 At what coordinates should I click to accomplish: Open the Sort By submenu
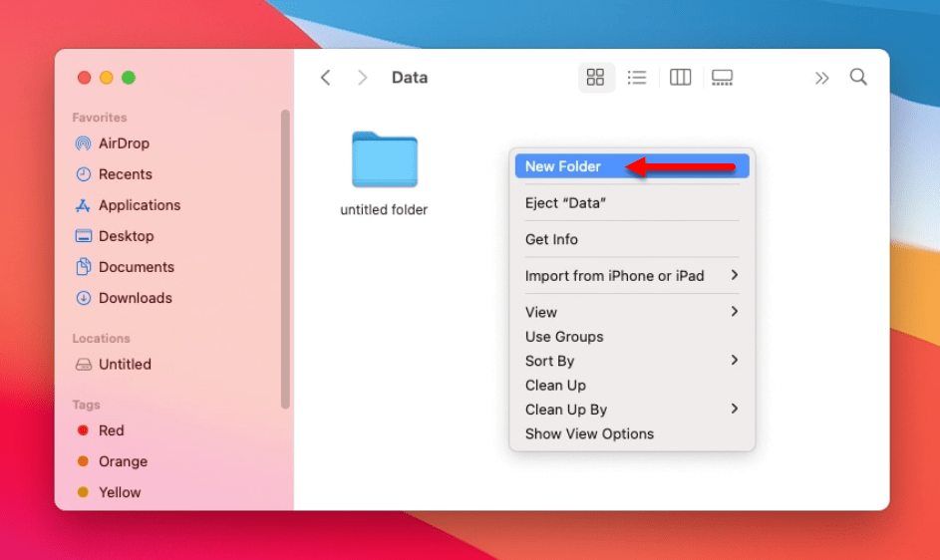coord(632,361)
